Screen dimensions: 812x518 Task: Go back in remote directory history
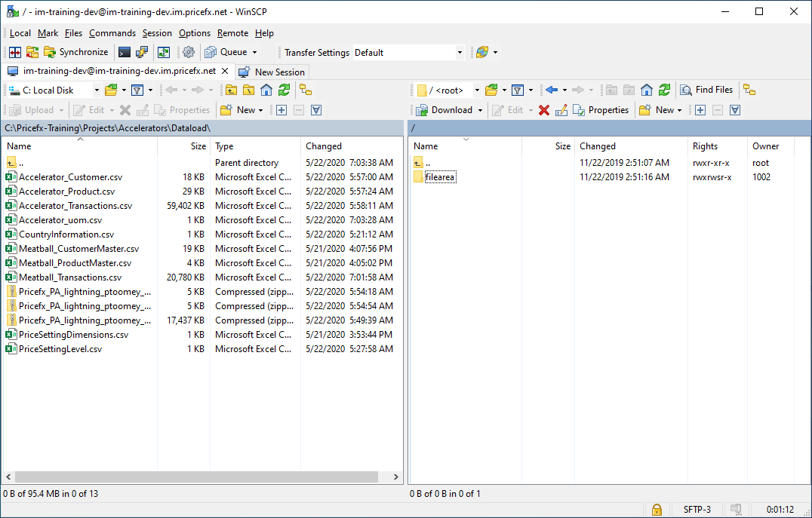[552, 90]
